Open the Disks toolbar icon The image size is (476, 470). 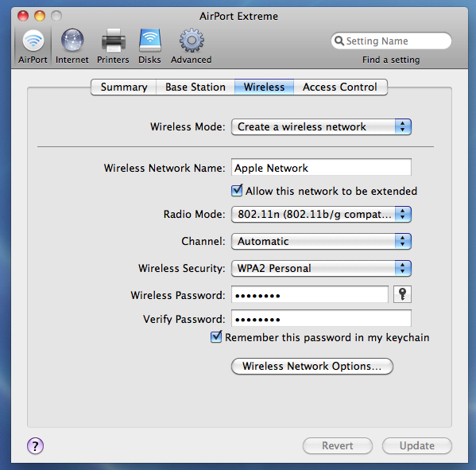point(149,41)
